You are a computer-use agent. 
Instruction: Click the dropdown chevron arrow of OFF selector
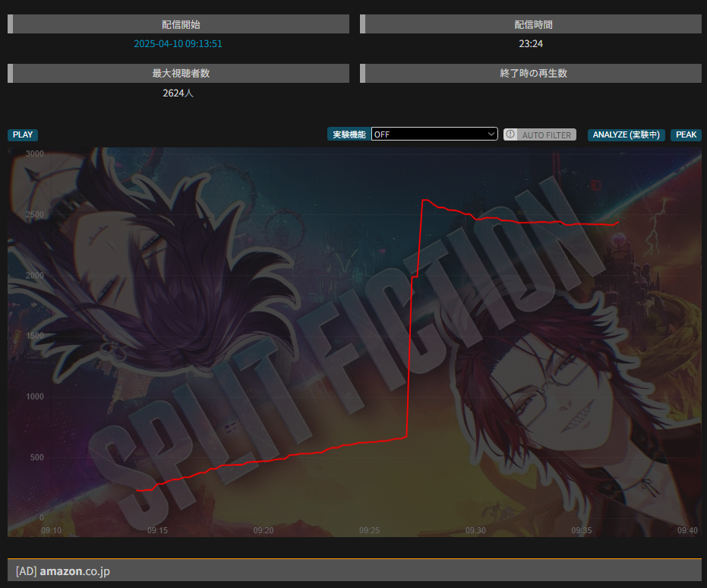point(491,134)
